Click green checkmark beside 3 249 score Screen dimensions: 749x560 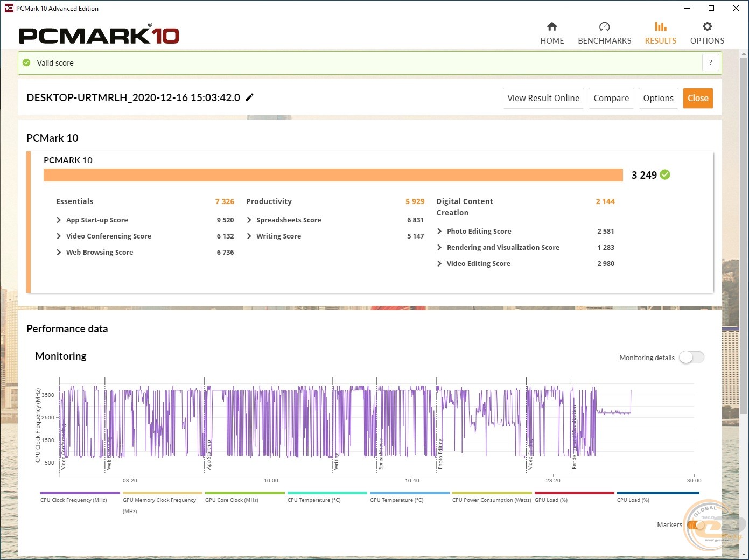[x=666, y=175]
